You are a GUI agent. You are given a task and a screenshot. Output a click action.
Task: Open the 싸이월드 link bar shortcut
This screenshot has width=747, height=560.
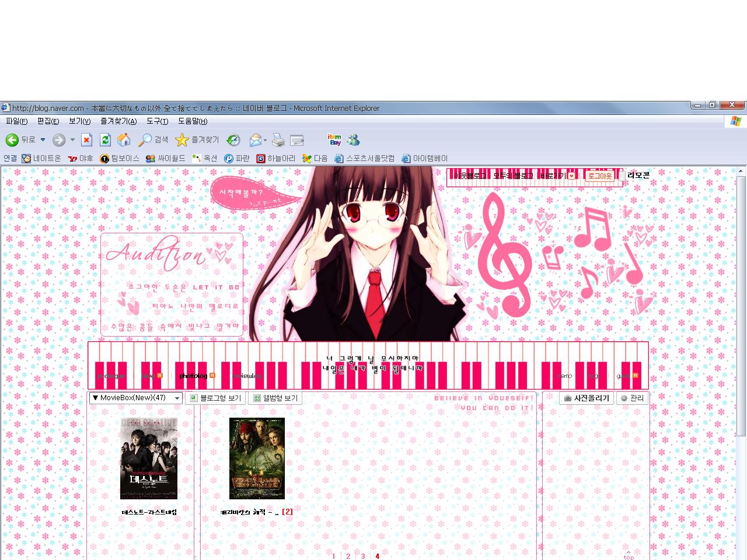166,159
